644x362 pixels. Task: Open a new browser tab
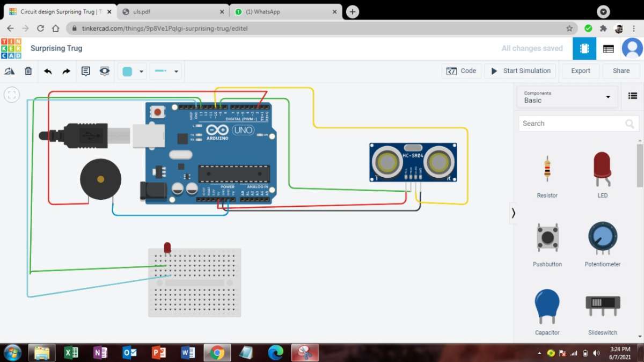(353, 12)
